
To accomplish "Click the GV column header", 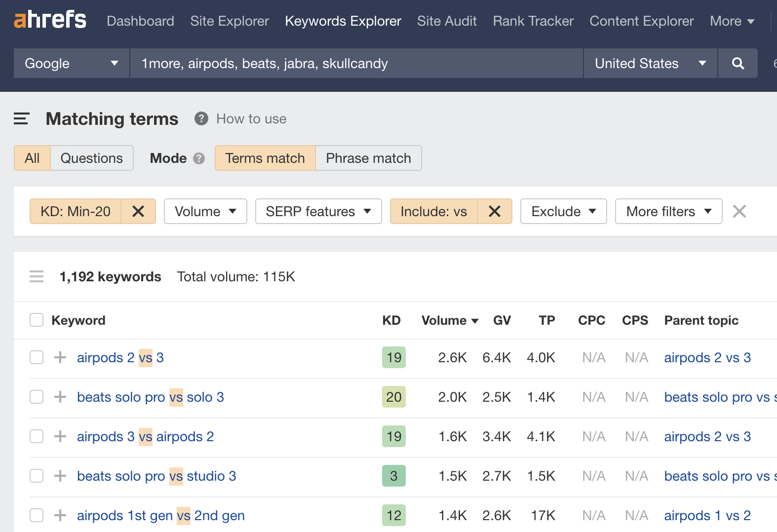I will (x=502, y=320).
